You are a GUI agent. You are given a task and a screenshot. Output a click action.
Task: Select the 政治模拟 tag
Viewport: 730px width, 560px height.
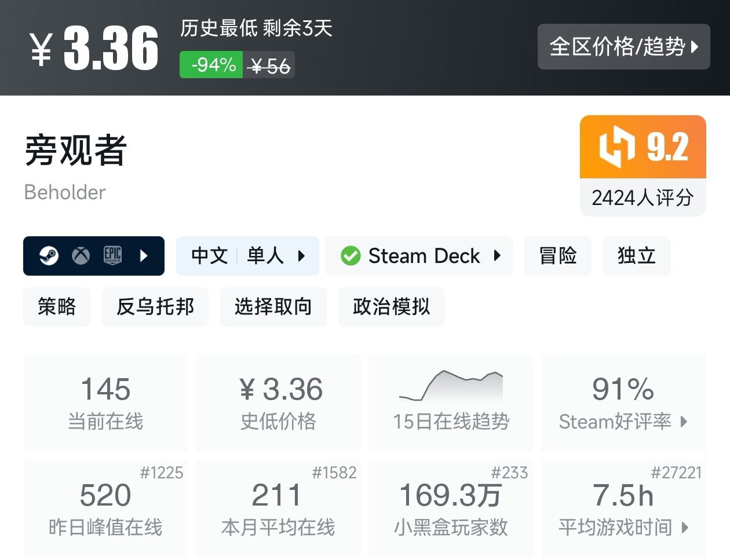391,306
